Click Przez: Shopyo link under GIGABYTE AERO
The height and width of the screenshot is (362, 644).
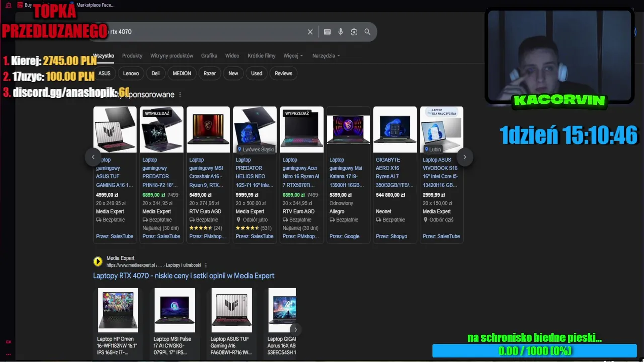(x=391, y=236)
